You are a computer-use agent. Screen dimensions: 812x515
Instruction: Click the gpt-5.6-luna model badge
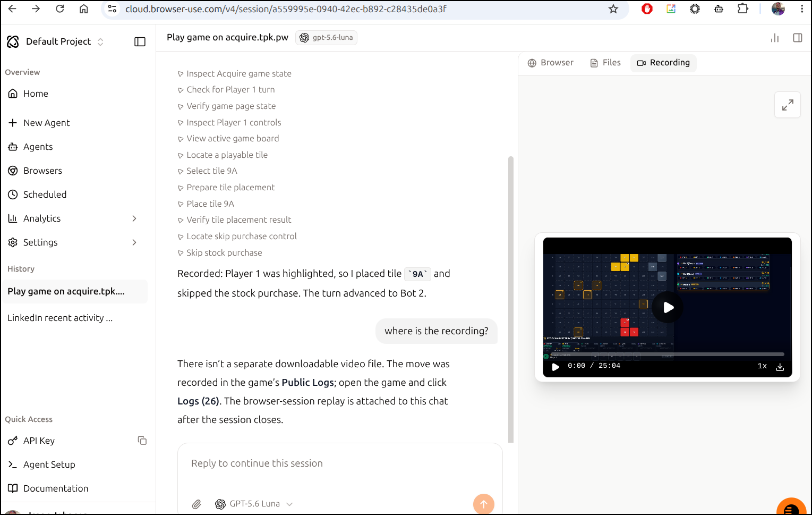(326, 38)
